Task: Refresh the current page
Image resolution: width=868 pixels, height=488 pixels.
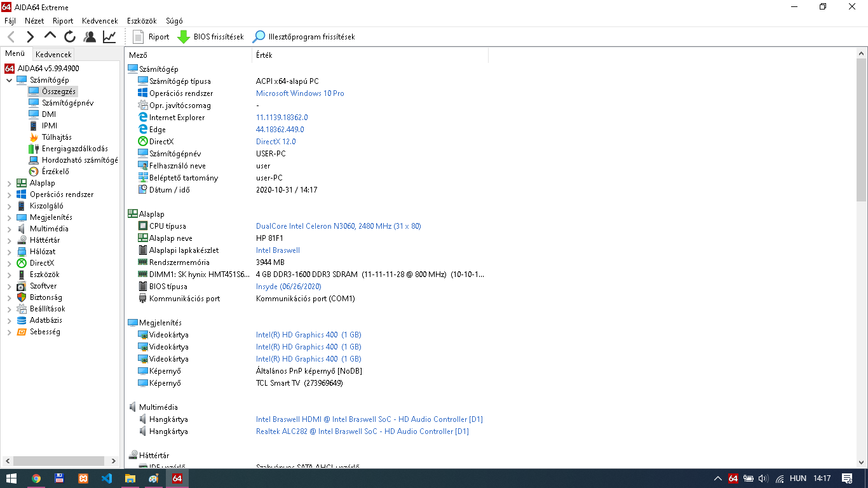Action: [x=70, y=37]
